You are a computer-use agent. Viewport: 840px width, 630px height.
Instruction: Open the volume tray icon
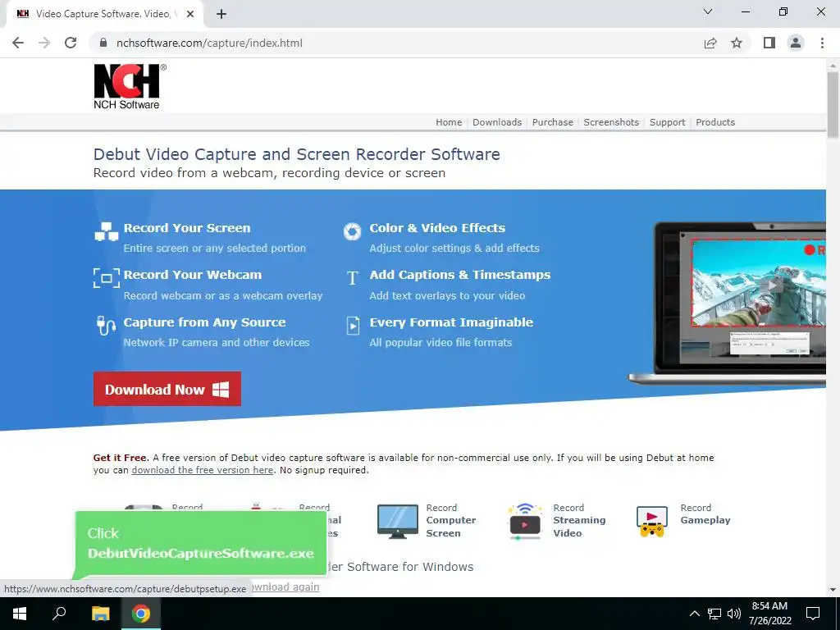pos(734,614)
